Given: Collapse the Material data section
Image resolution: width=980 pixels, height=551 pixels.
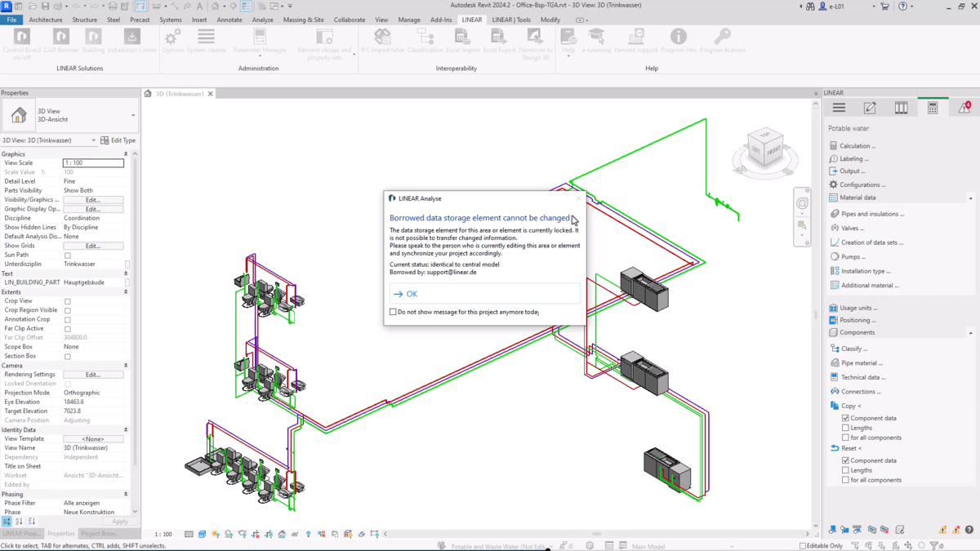Looking at the screenshot, I should 972,197.
